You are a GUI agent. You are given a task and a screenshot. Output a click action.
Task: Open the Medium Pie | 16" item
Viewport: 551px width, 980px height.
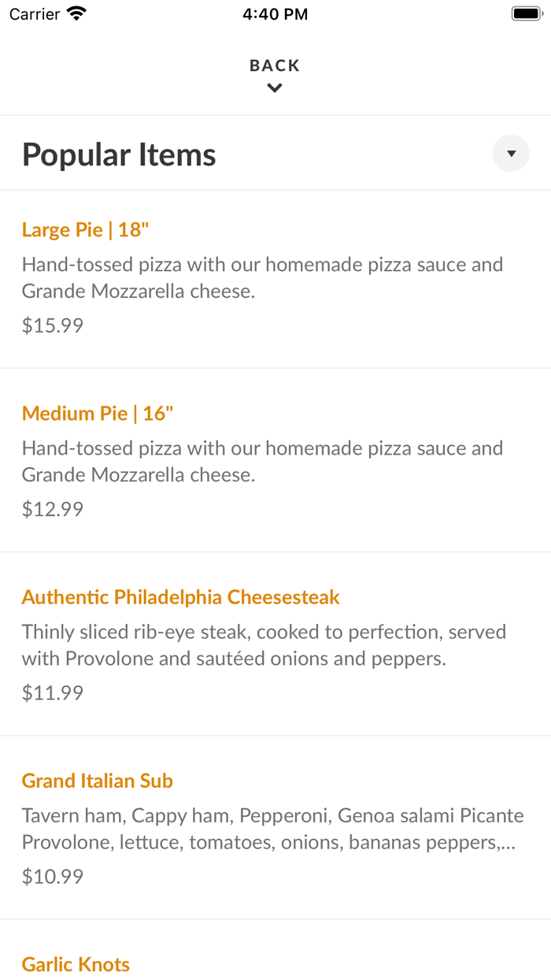[96, 414]
